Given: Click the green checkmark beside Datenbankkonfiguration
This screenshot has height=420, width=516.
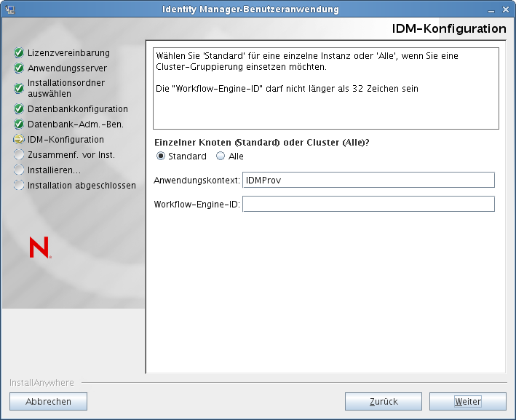Looking at the screenshot, I should (19, 108).
